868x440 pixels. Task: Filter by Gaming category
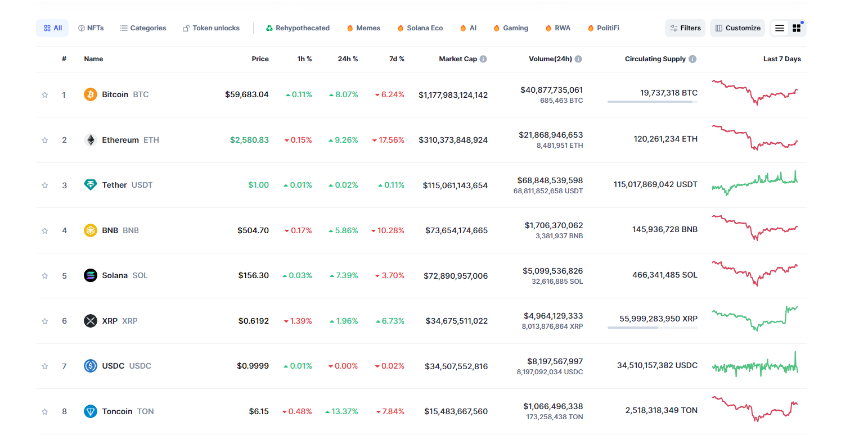(x=511, y=28)
